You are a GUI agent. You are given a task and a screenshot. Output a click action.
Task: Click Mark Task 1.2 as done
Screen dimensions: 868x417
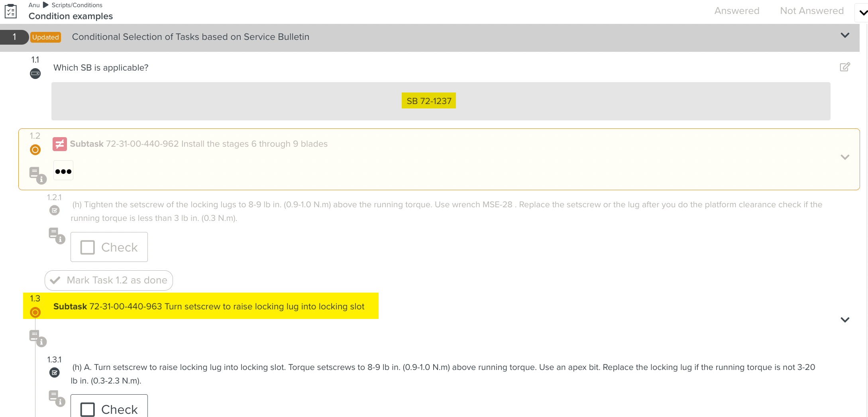tap(108, 280)
